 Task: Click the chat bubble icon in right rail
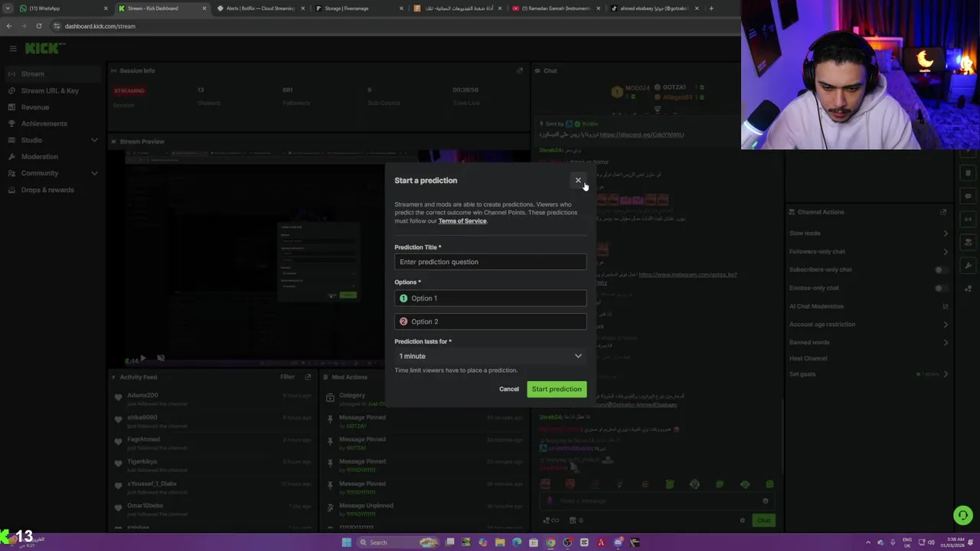(x=969, y=197)
